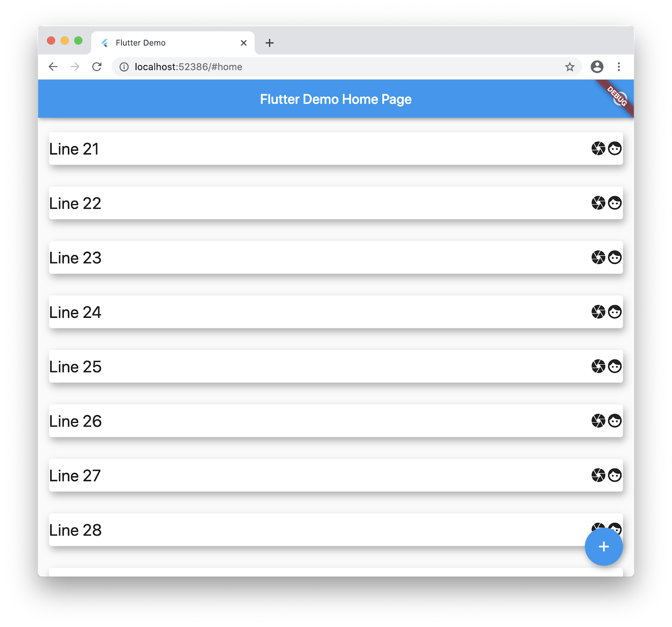The image size is (672, 627).
Task: View site information icon in address bar
Action: pos(124,67)
